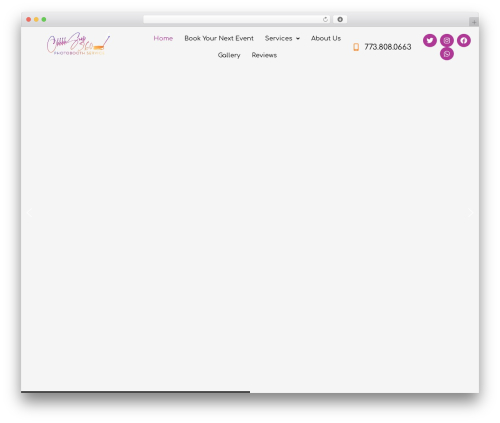Reload the page using the refresh icon
This screenshot has height=423, width=500.
(325, 19)
